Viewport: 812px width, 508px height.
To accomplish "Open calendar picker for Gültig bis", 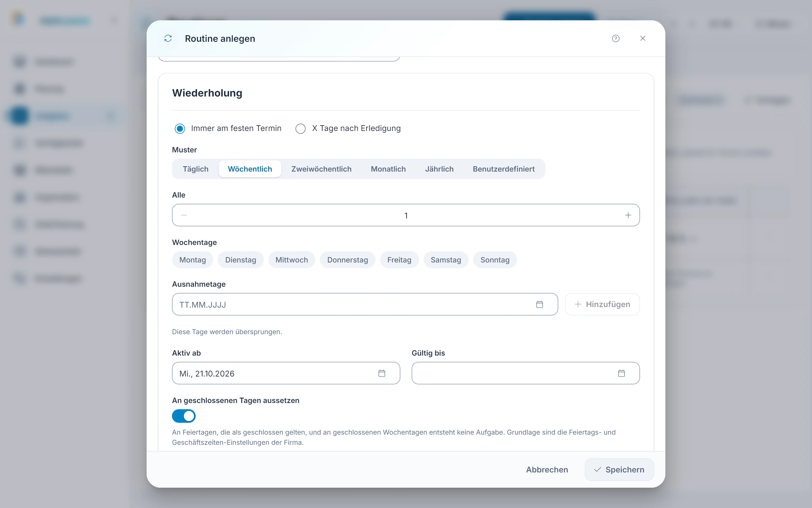I will 621,373.
